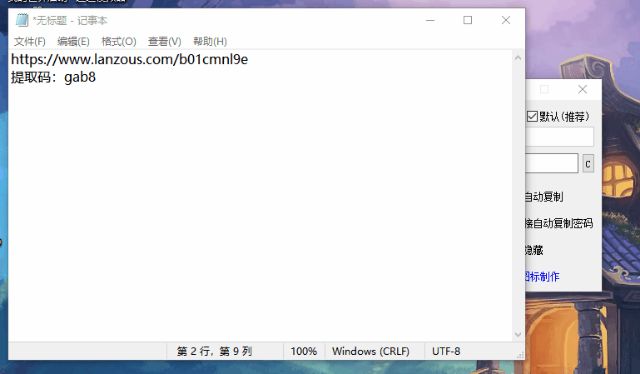
Task: Click the lanzous.com URL text line
Action: pos(129,59)
